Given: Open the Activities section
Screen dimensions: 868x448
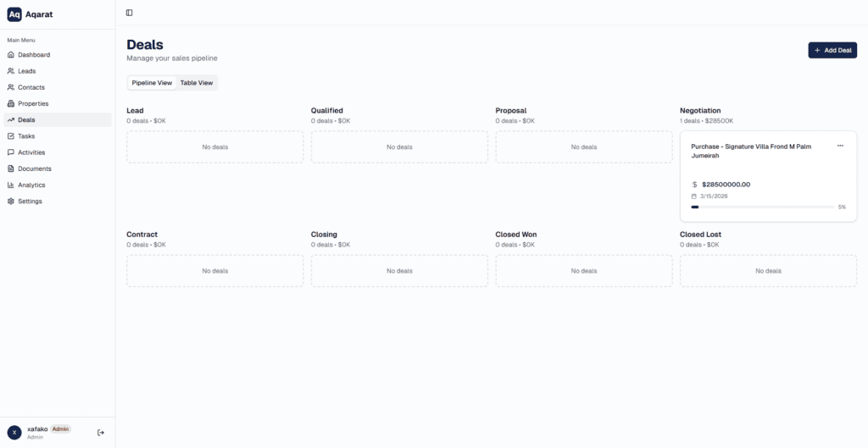Looking at the screenshot, I should click(x=31, y=152).
